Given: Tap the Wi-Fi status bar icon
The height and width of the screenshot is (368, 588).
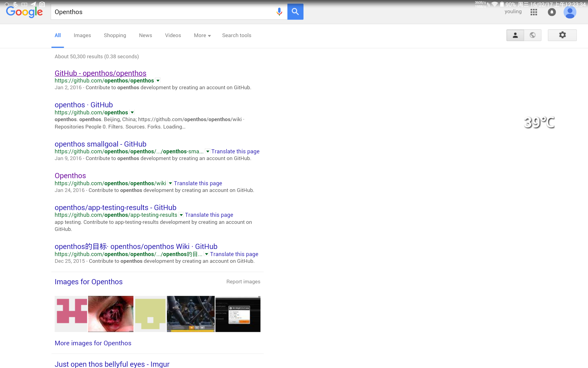Looking at the screenshot, I should coord(494,4).
